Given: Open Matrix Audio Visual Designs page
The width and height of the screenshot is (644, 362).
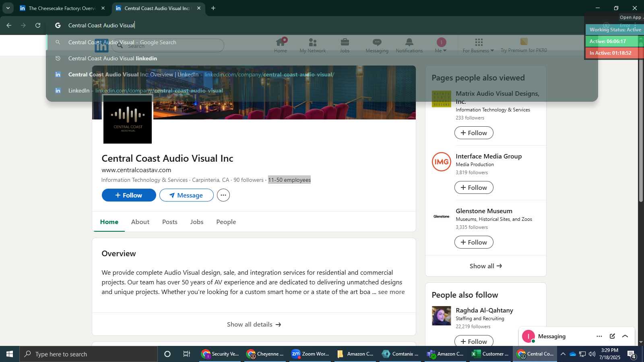Looking at the screenshot, I should [497, 97].
